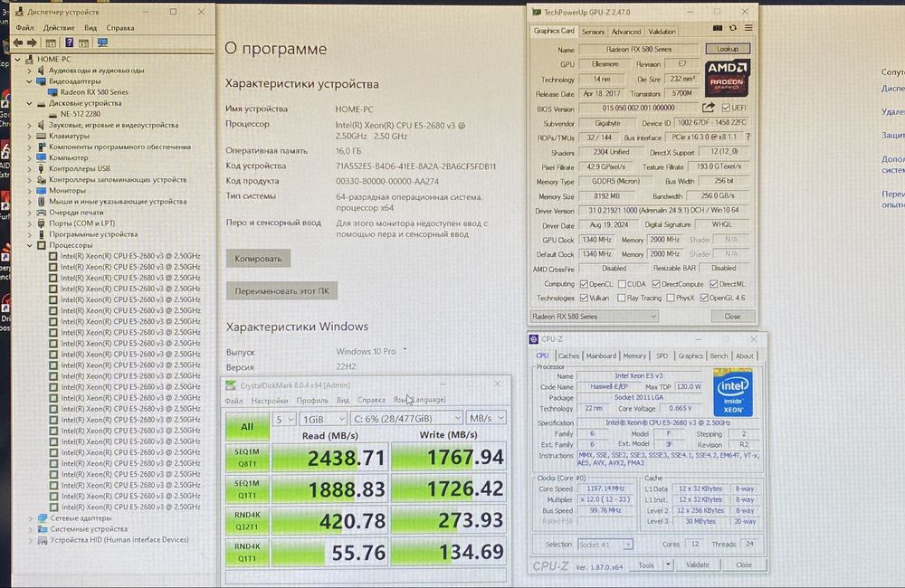905x588 pixels.
Task: Open CPU-Z Socket #1 selection dropdown
Action: click(605, 545)
